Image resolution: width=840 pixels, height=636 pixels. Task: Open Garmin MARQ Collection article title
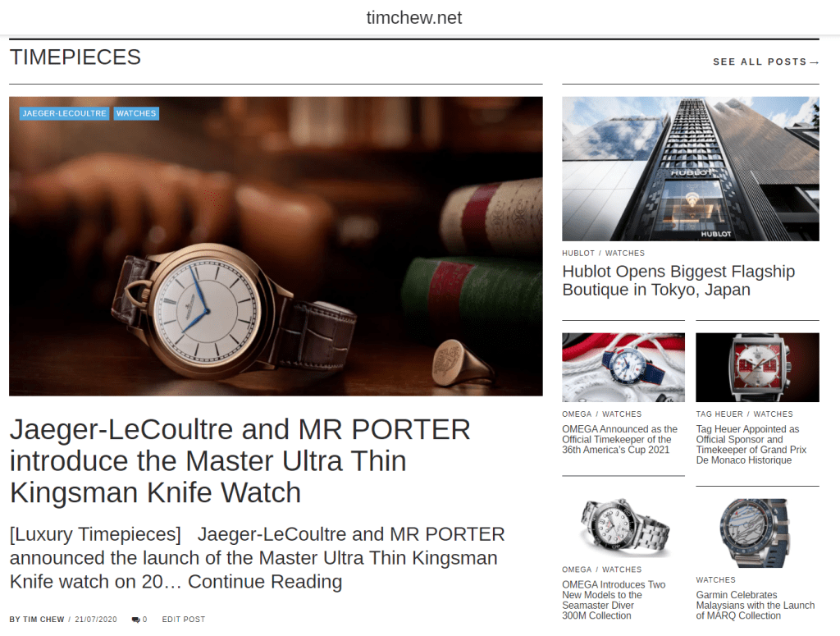coord(756,605)
